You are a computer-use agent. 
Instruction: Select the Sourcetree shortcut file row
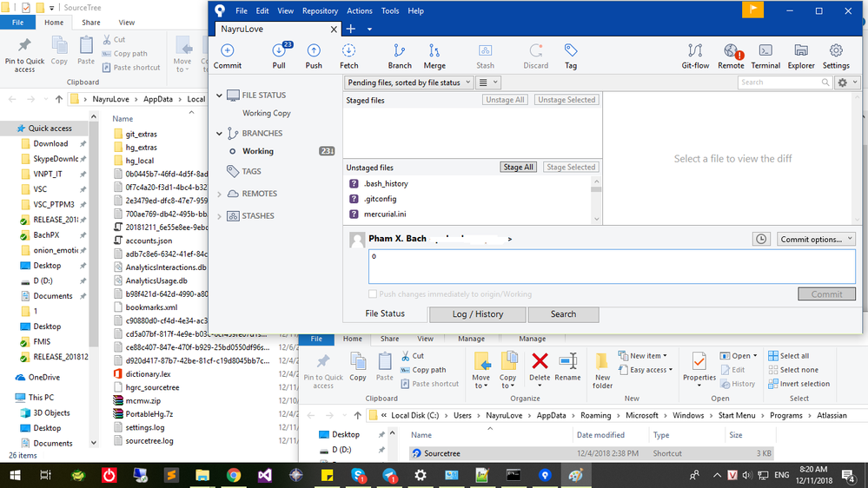click(591, 453)
